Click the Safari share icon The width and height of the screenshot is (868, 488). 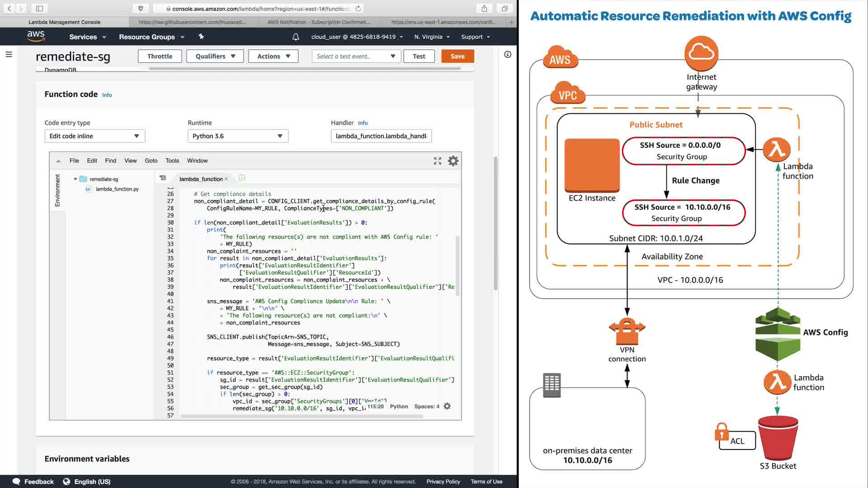(x=484, y=9)
